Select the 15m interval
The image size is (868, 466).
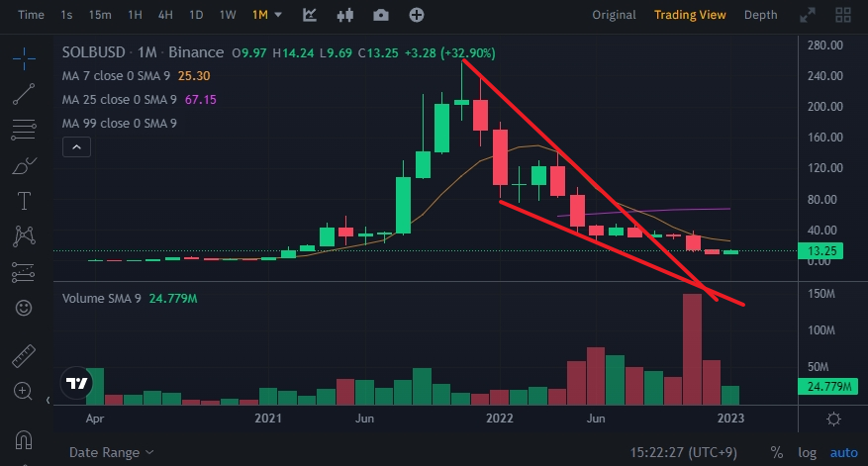tap(100, 15)
